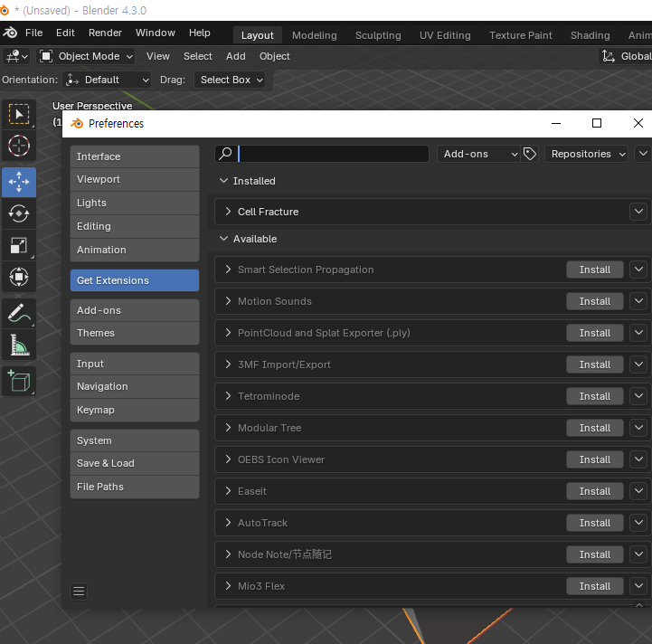The height and width of the screenshot is (644, 652).
Task: Open the Interface preferences section
Action: pyautogui.click(x=135, y=156)
